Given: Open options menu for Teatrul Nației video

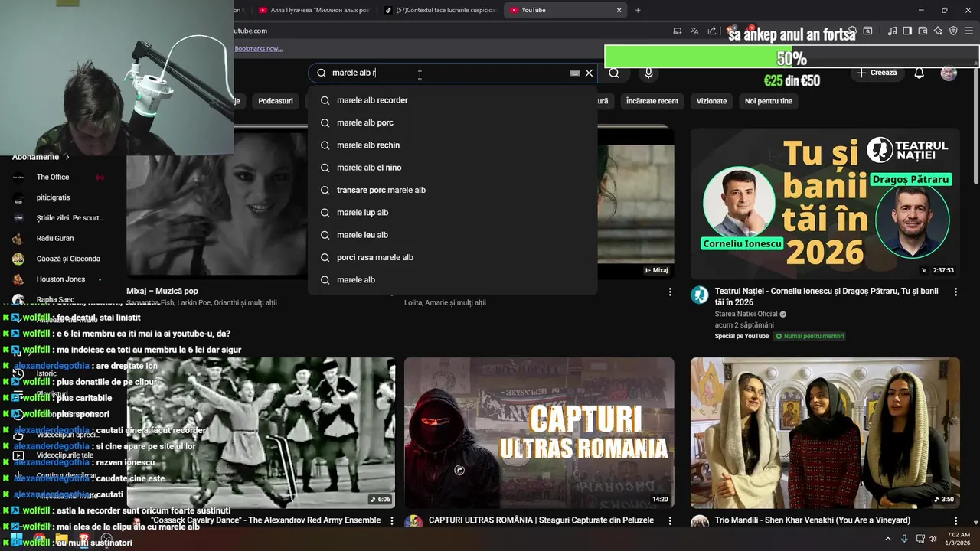Looking at the screenshot, I should tap(955, 292).
